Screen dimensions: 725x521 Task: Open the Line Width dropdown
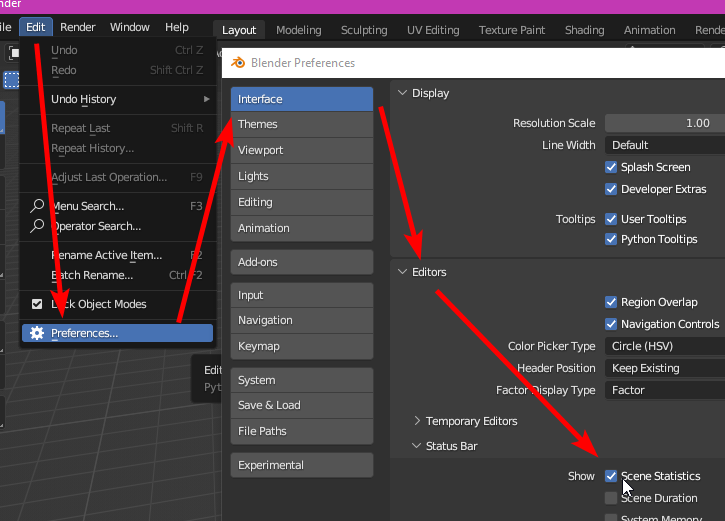tap(665, 145)
